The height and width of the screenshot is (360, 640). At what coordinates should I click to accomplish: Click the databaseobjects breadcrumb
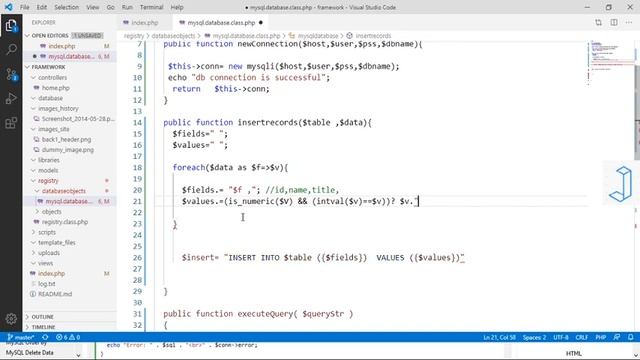click(173, 36)
